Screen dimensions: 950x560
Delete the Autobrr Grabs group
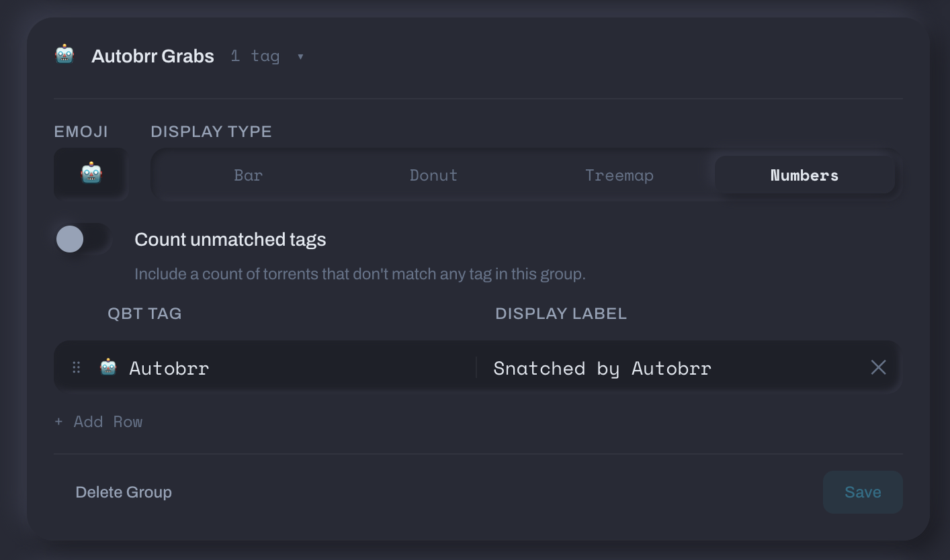pyautogui.click(x=123, y=492)
